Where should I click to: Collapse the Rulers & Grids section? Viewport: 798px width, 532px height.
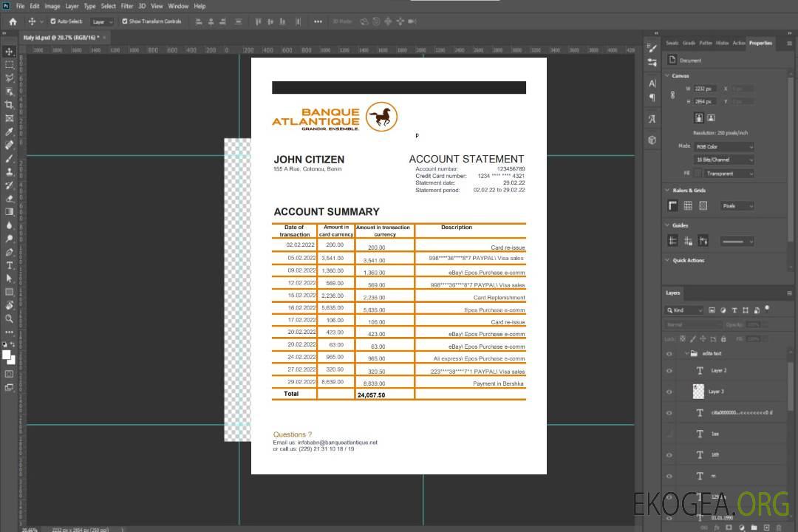click(667, 191)
